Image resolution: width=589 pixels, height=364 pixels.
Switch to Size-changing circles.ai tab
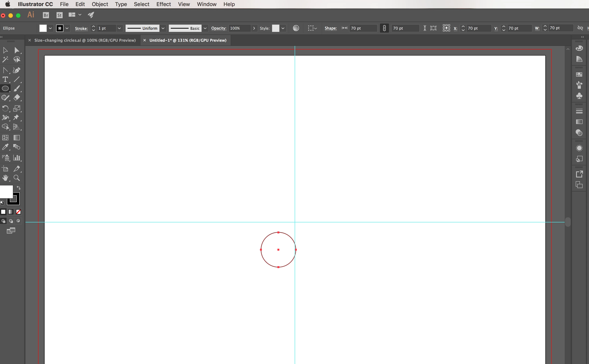pyautogui.click(x=85, y=40)
